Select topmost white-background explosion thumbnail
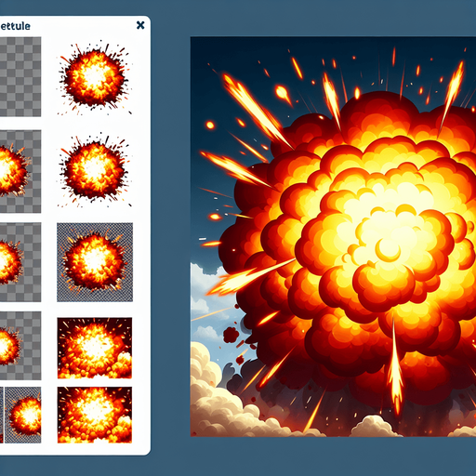 95,76
